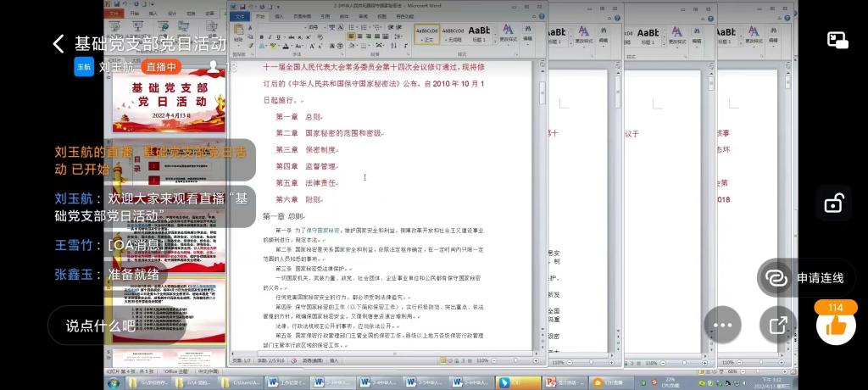868x390 pixels.
Task: Open streamer 刘玉航's profile avatar
Action: point(84,67)
